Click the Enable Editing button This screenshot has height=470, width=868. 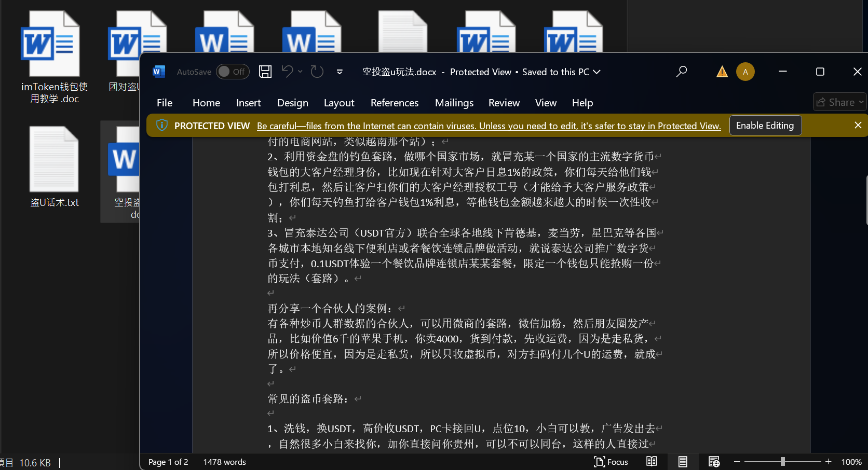[x=765, y=126]
